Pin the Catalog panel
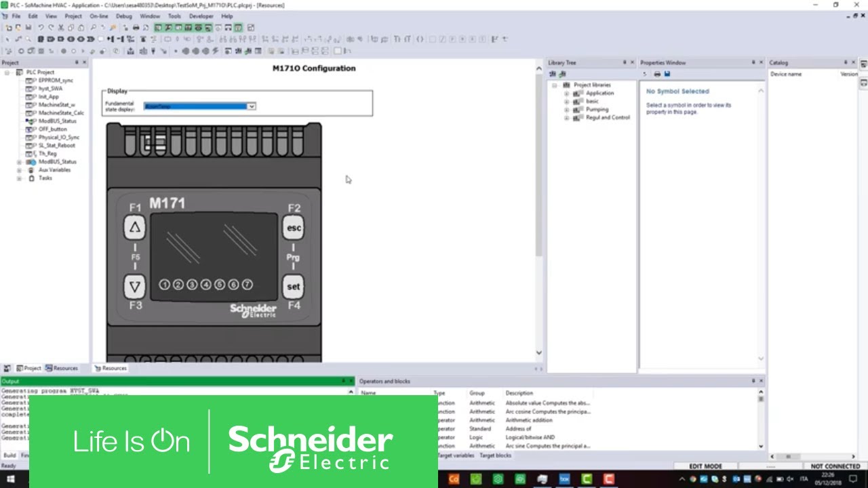Viewport: 868px width, 488px height. (846, 62)
